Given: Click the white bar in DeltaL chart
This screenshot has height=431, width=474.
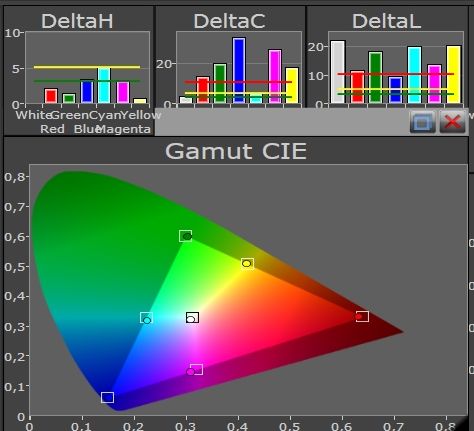Looking at the screenshot, I should click(x=338, y=72).
